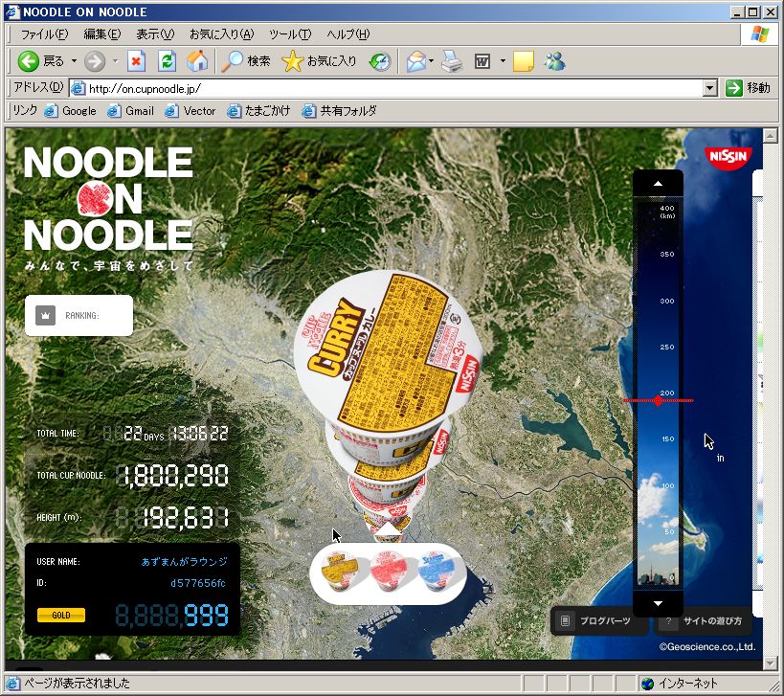Click the red altitude marker on the height scale
784x696 pixels.
658,400
